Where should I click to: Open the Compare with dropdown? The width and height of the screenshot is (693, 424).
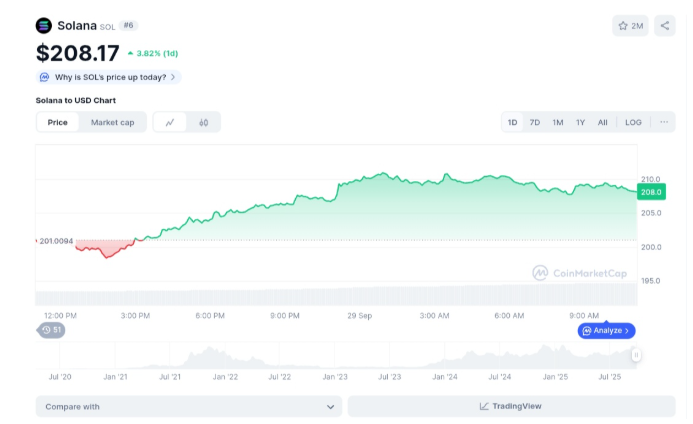[x=189, y=406]
